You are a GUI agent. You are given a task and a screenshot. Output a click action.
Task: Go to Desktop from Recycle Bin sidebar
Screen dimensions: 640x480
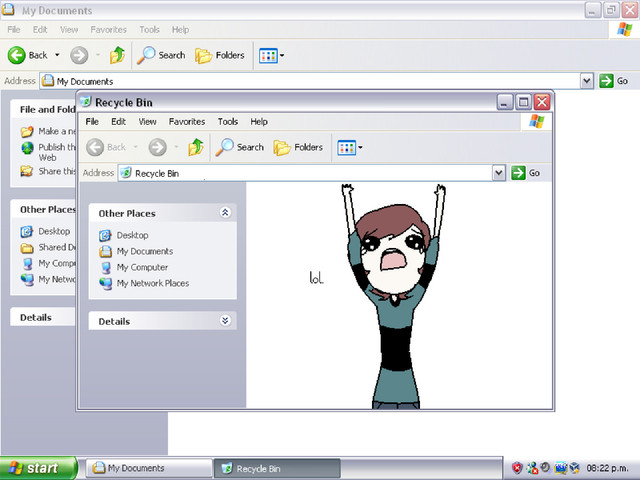point(132,235)
